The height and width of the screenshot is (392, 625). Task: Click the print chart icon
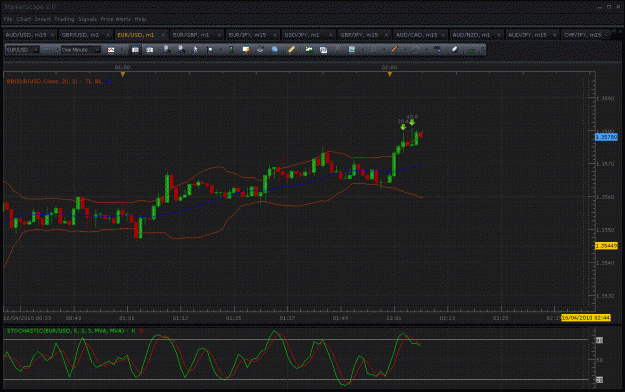click(323, 50)
